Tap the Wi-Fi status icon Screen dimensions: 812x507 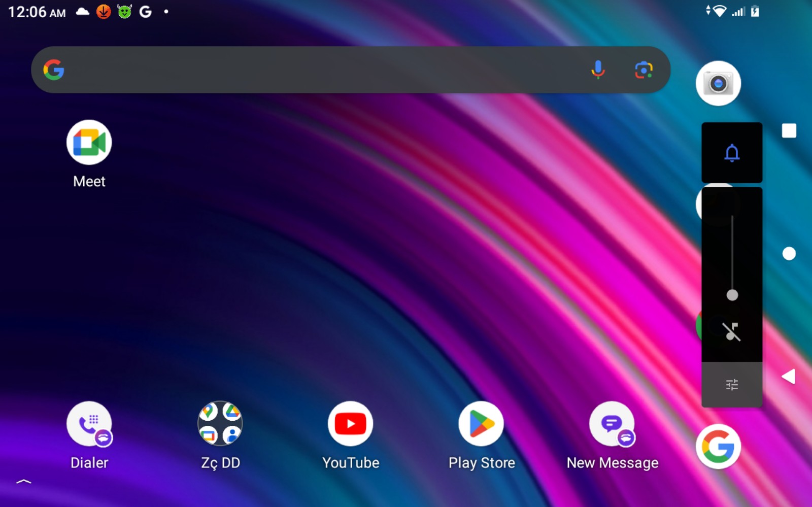(x=719, y=11)
